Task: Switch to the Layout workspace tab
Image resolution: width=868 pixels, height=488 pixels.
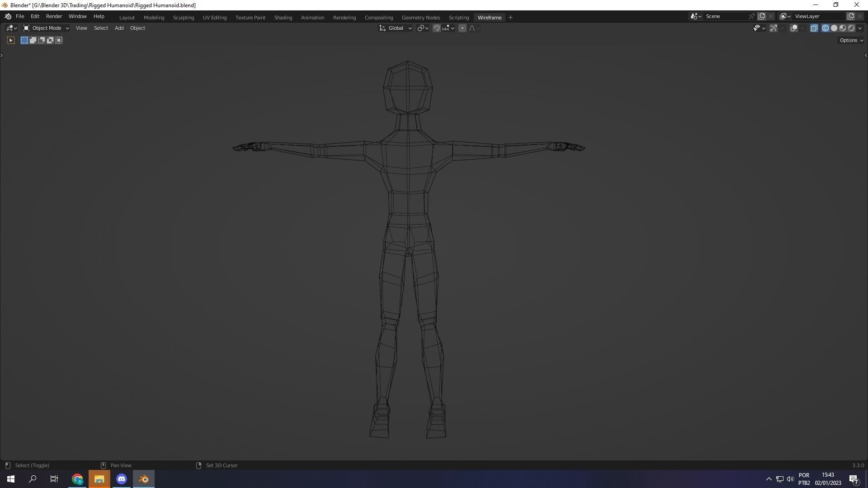Action: coord(127,18)
